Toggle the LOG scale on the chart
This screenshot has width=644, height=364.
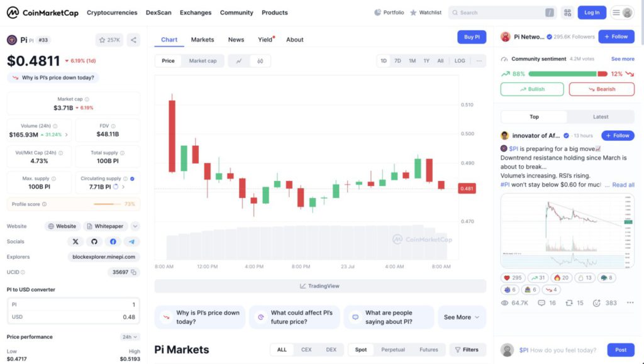point(460,61)
